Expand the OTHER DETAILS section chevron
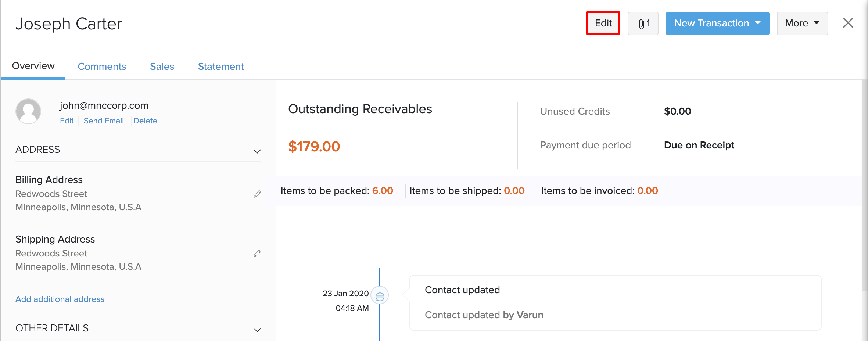This screenshot has width=868, height=341. [257, 329]
